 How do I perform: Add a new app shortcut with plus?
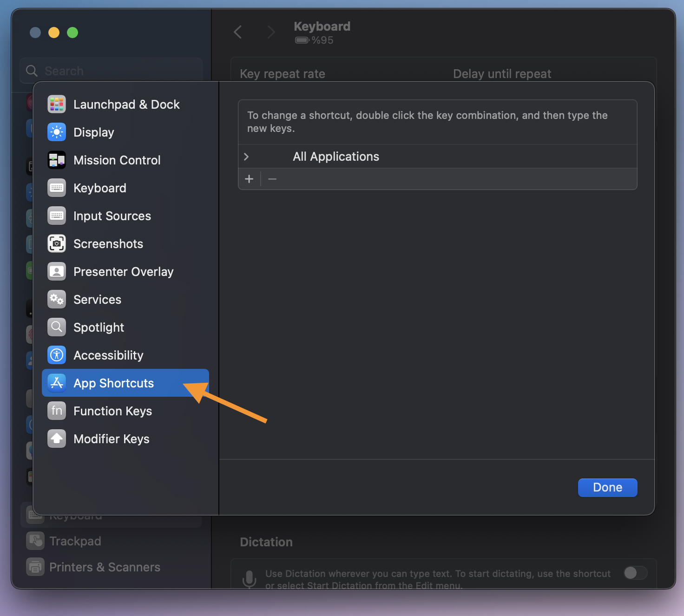249,179
